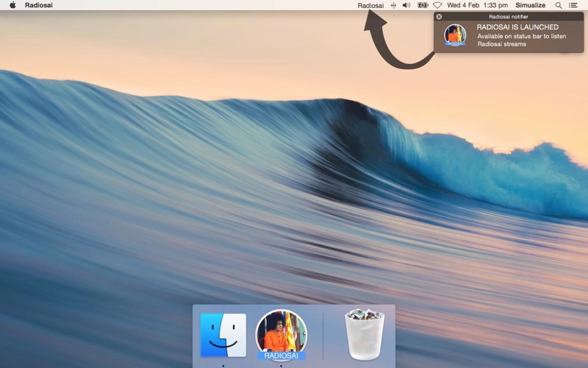Click the four-arrow status icon in menu bar
The width and height of the screenshot is (588, 368).
point(393,5)
